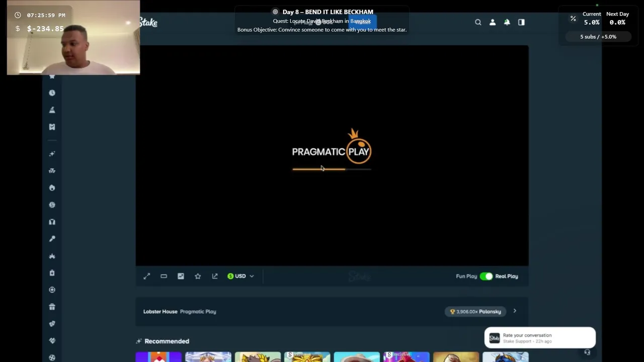644x362 pixels.
Task: Pop out the game with the external arrow icon
Action: 215,276
